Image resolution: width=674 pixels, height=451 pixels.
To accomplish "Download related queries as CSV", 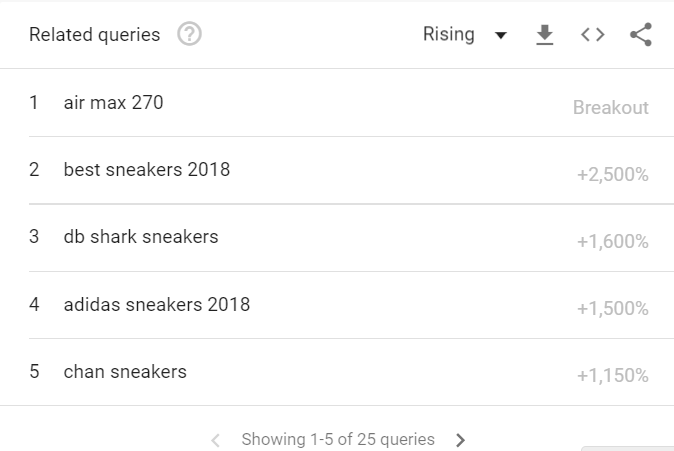I will [x=545, y=35].
